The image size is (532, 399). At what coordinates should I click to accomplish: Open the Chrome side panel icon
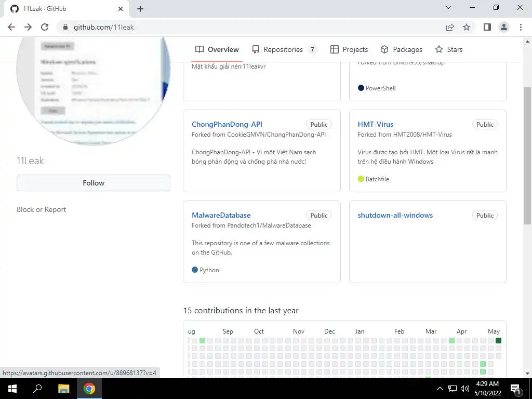click(487, 27)
